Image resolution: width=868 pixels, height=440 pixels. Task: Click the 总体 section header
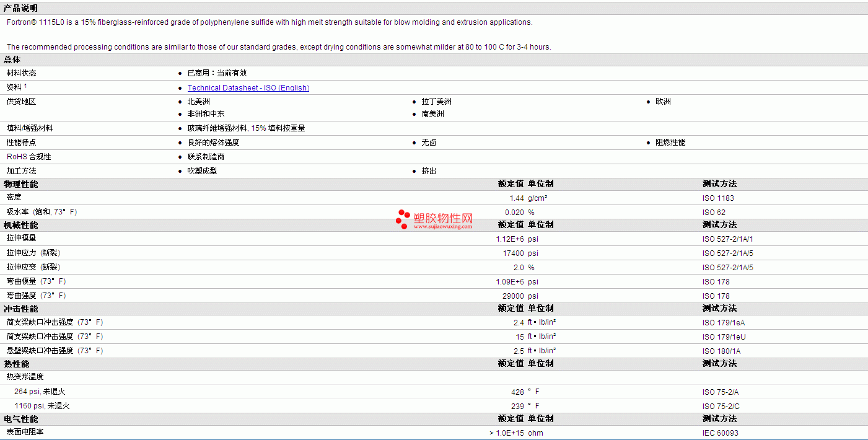click(x=12, y=59)
